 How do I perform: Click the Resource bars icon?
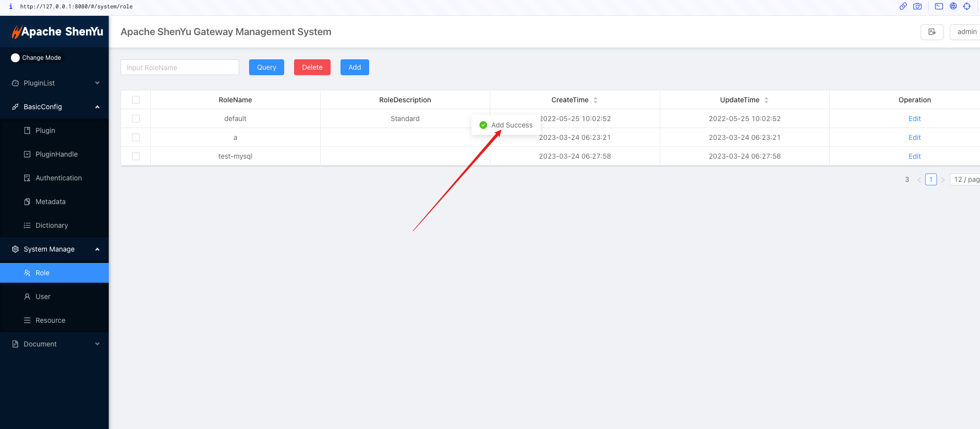[x=27, y=320]
